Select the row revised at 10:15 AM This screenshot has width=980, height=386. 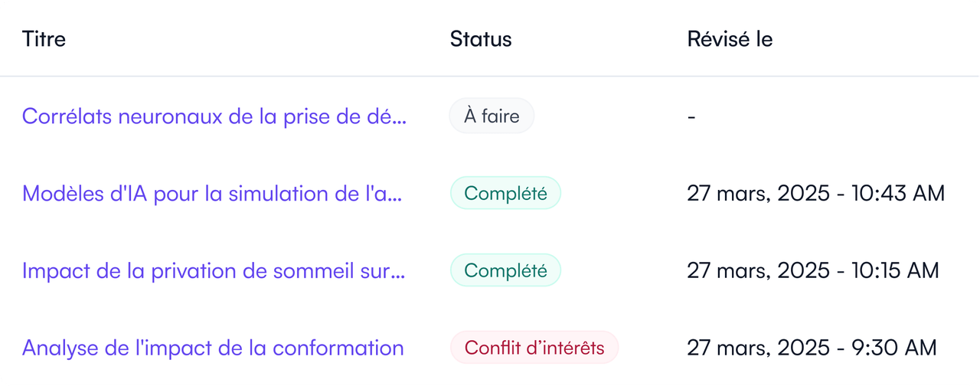coord(490,270)
